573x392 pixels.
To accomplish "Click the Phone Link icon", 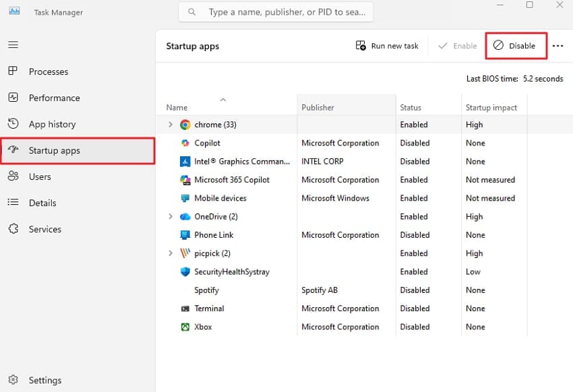I will [x=185, y=235].
